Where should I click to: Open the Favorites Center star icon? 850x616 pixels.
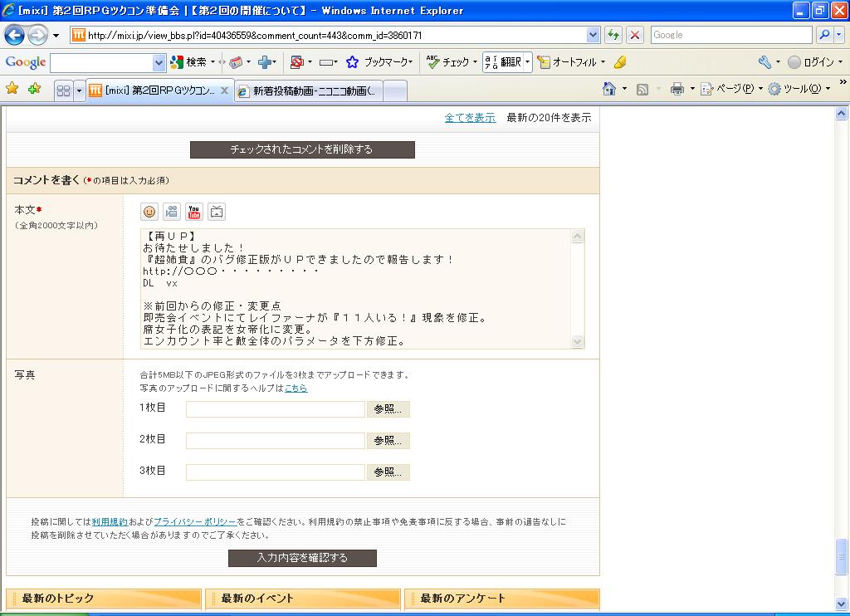pos(12,89)
